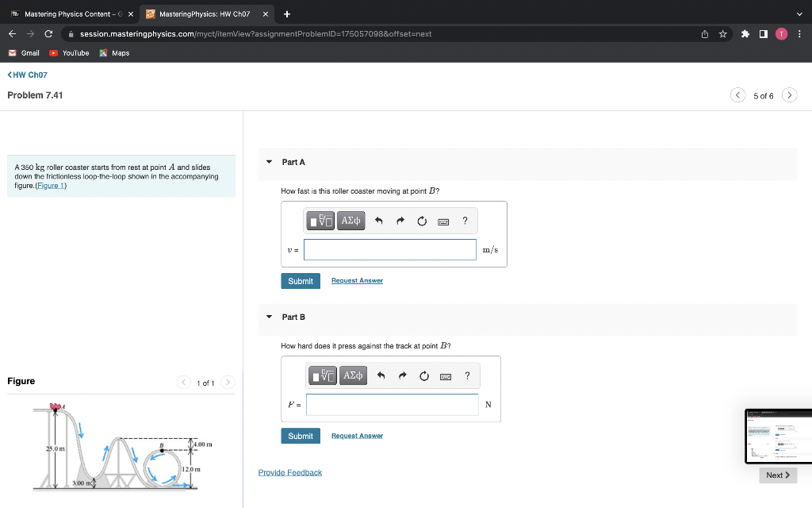Show keyboard shortcuts in Part A

[443, 222]
